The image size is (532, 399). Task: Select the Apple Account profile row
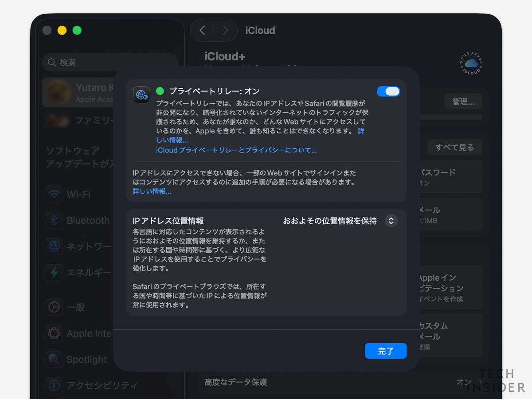pos(78,93)
